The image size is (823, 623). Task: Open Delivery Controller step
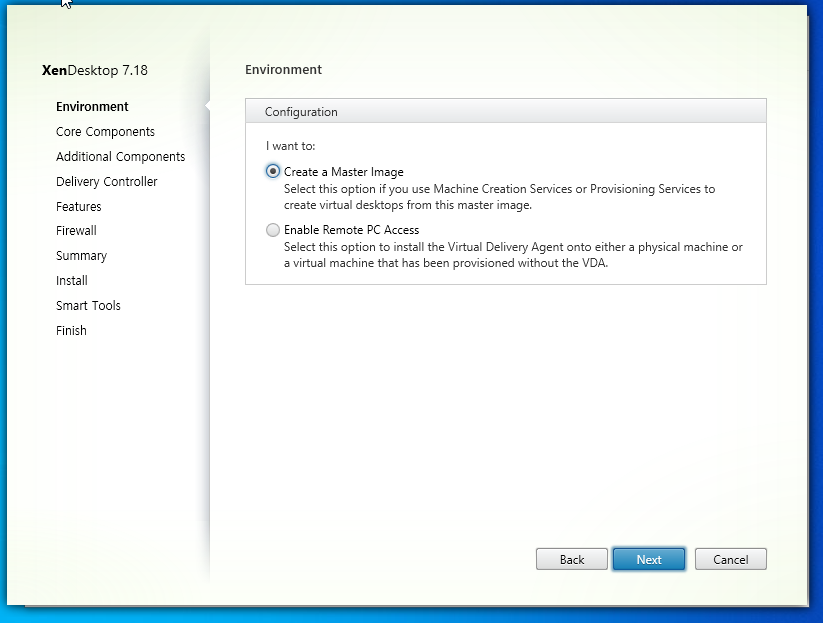107,182
